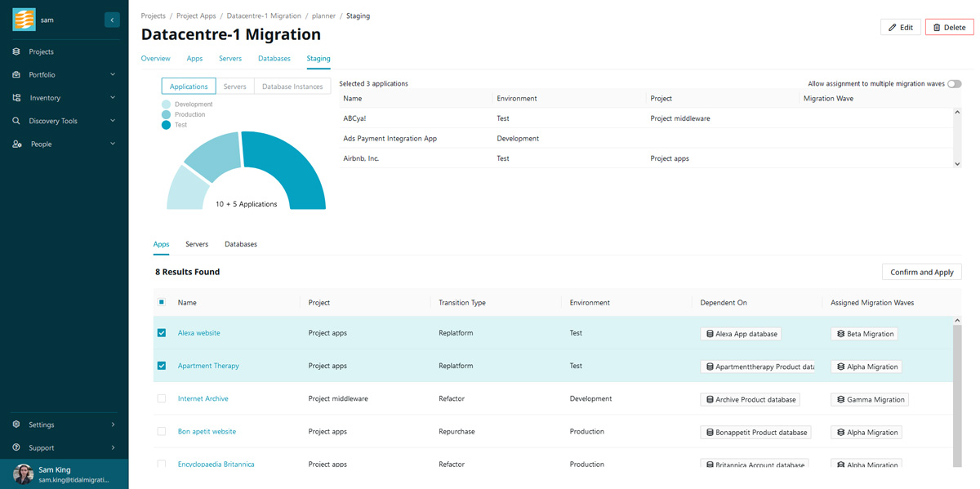This screenshot has height=489, width=980.
Task: Click the Alpha Migration tag for Bon apetit
Action: [866, 432]
